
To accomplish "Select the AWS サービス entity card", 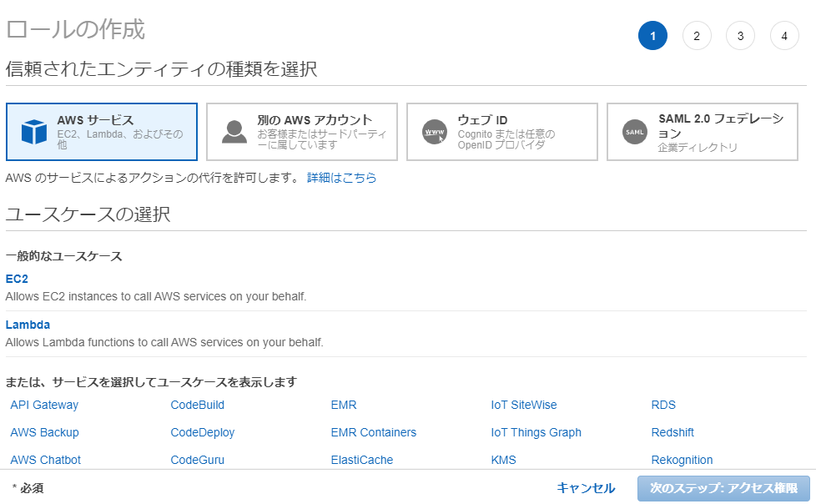I will pyautogui.click(x=102, y=132).
